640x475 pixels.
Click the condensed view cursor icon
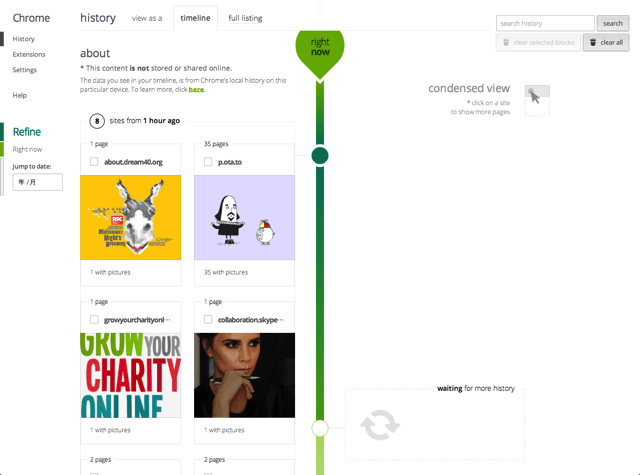coord(534,97)
